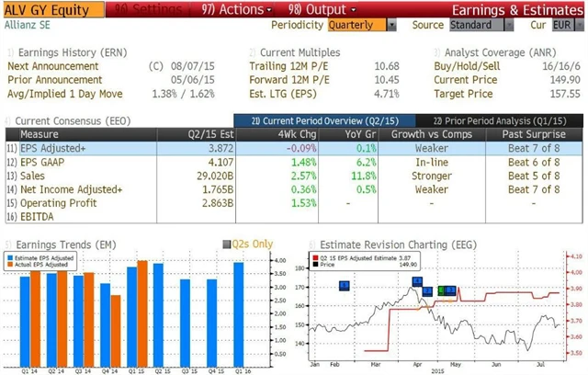This screenshot has height=375, width=588.
Task: Switch to Current Period Overview (Q2/15) tab
Action: coord(324,120)
